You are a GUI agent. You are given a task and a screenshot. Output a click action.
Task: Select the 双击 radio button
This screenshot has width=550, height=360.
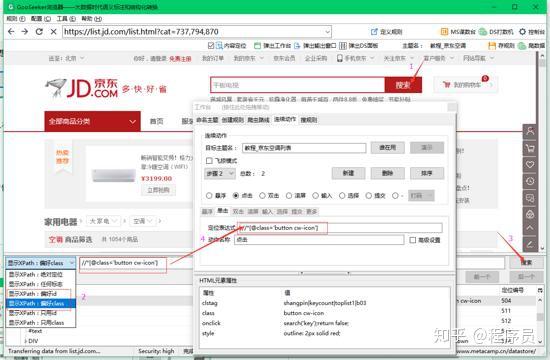coord(262,195)
